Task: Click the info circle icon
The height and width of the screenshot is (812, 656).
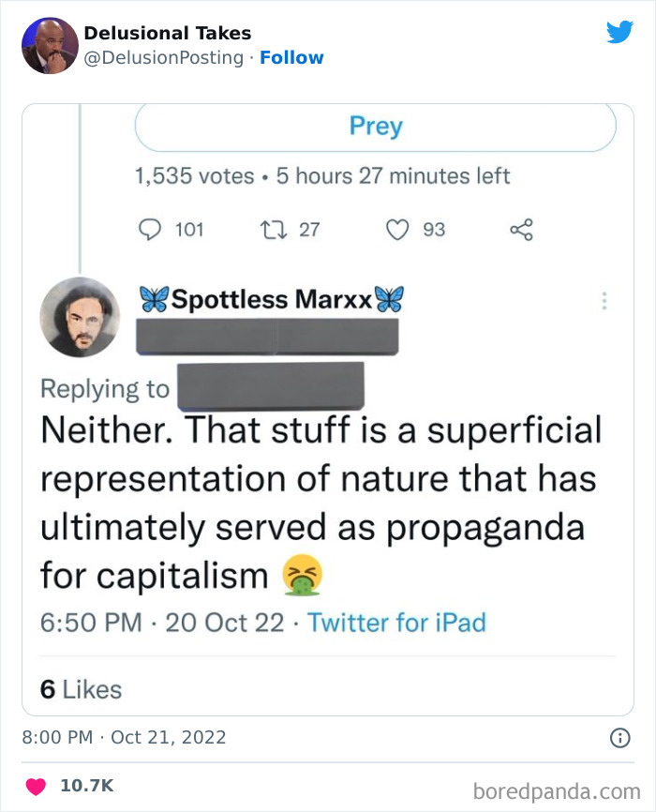Action: click(x=619, y=738)
